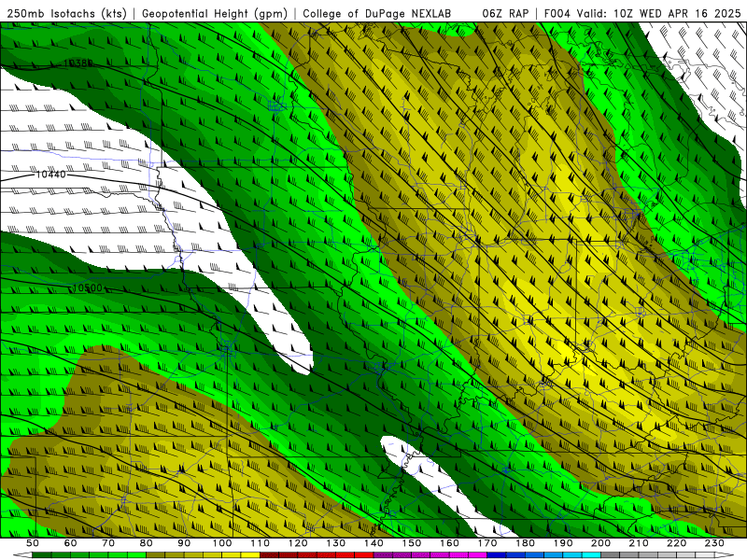Select the dark red swatch just after 110

(270, 554)
